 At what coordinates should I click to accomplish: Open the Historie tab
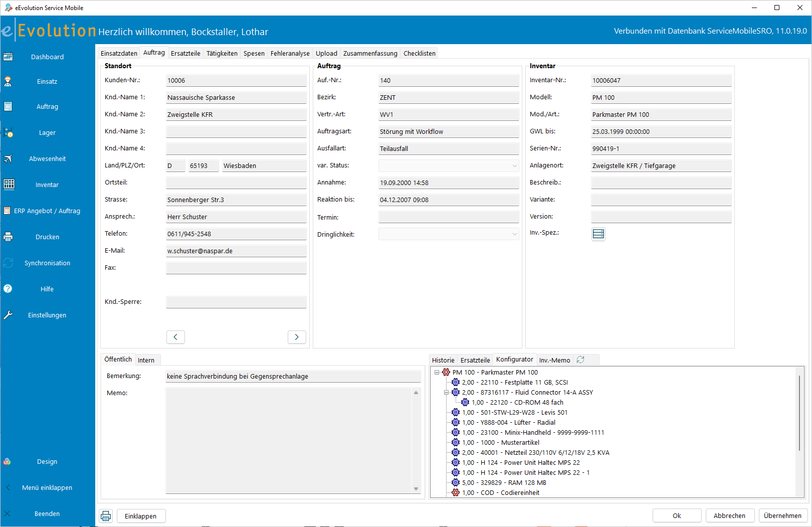click(x=443, y=360)
